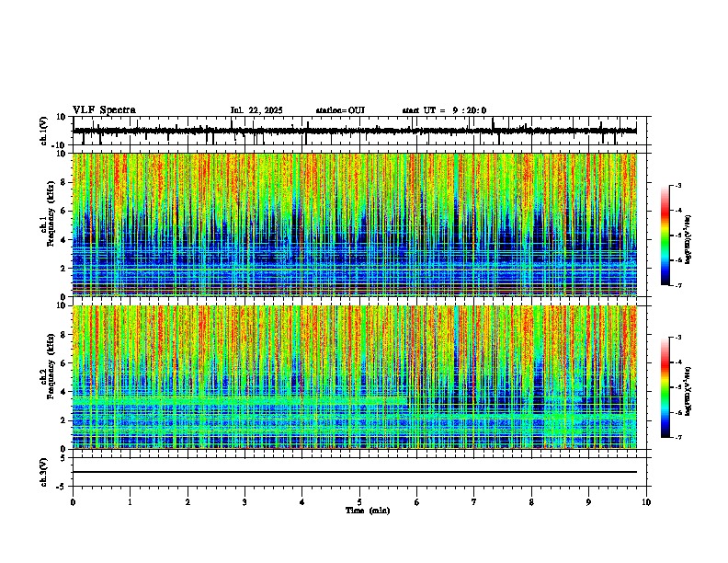
Task: Click the "Time (min)" x-axis label
Action: pyautogui.click(x=368, y=511)
